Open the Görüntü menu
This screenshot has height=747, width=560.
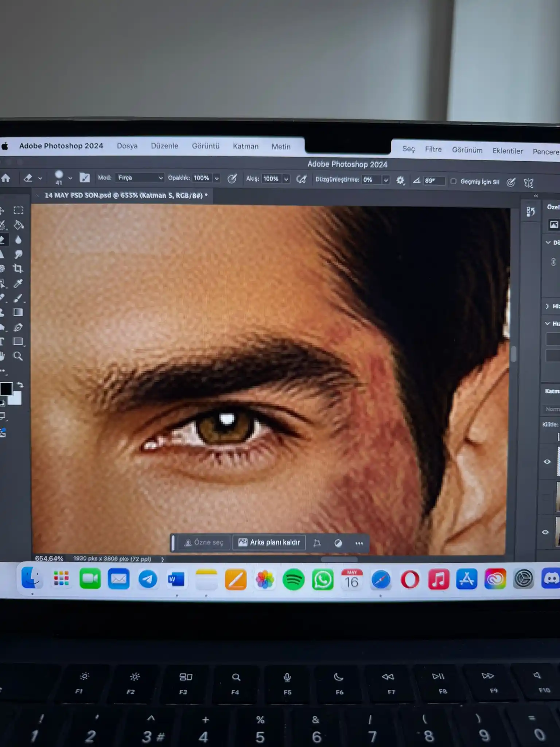206,146
